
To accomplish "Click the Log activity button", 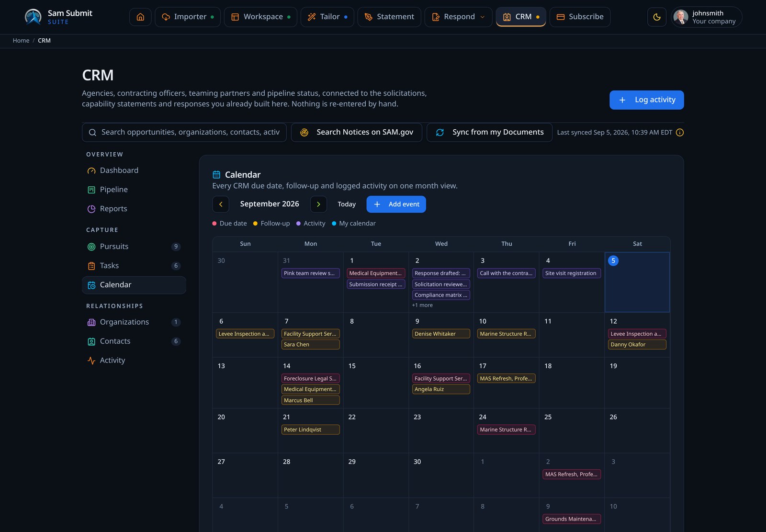I will click(646, 100).
